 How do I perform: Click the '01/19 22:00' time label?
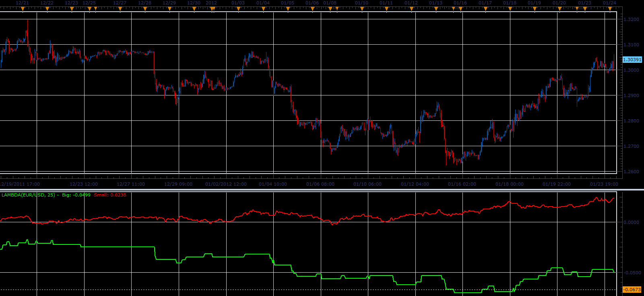(557, 184)
